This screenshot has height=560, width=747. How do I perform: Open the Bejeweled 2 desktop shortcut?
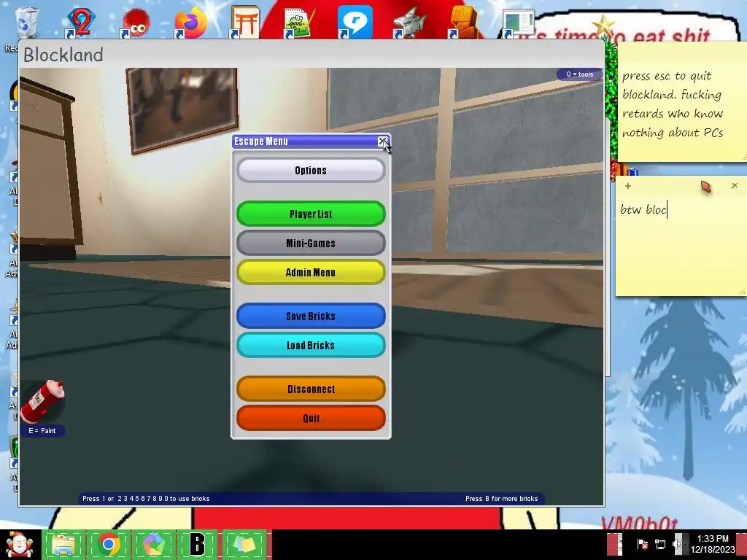click(x=80, y=22)
